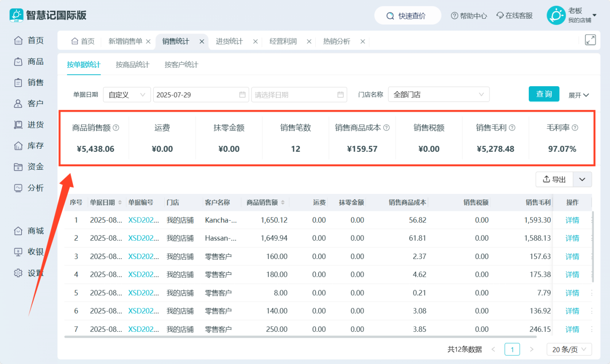The height and width of the screenshot is (364, 610).
Task: Open 帮助中心 help center
Action: (469, 16)
